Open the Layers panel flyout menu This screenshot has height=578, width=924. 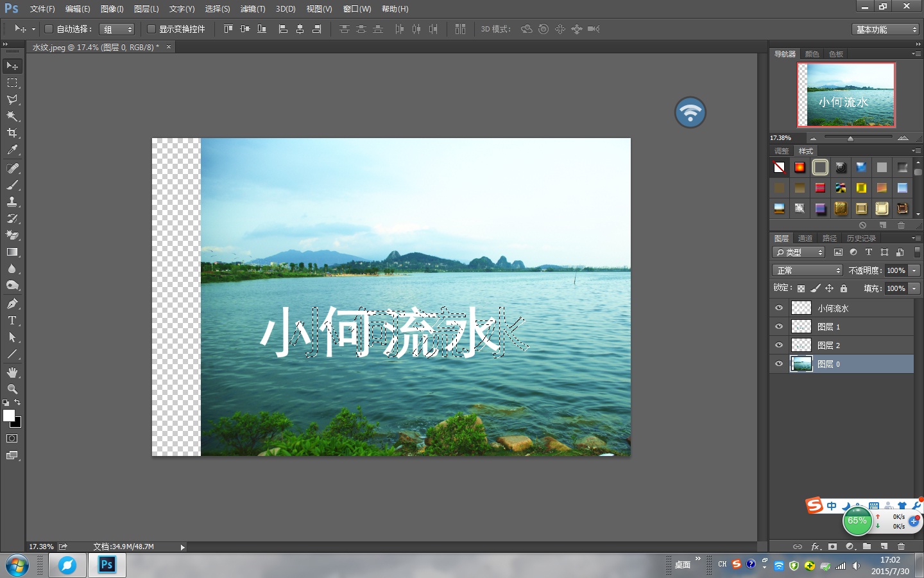point(916,238)
